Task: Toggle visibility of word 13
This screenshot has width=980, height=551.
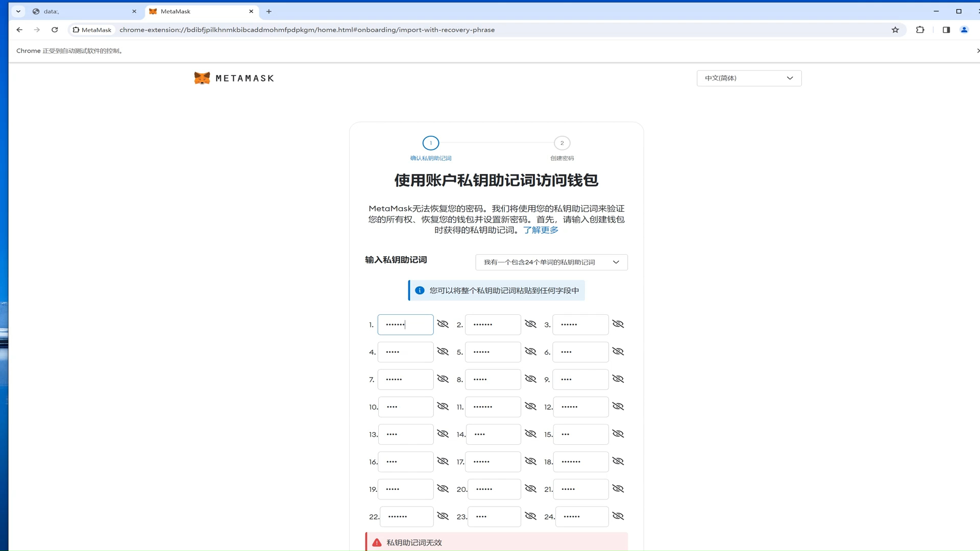Action: (x=443, y=434)
